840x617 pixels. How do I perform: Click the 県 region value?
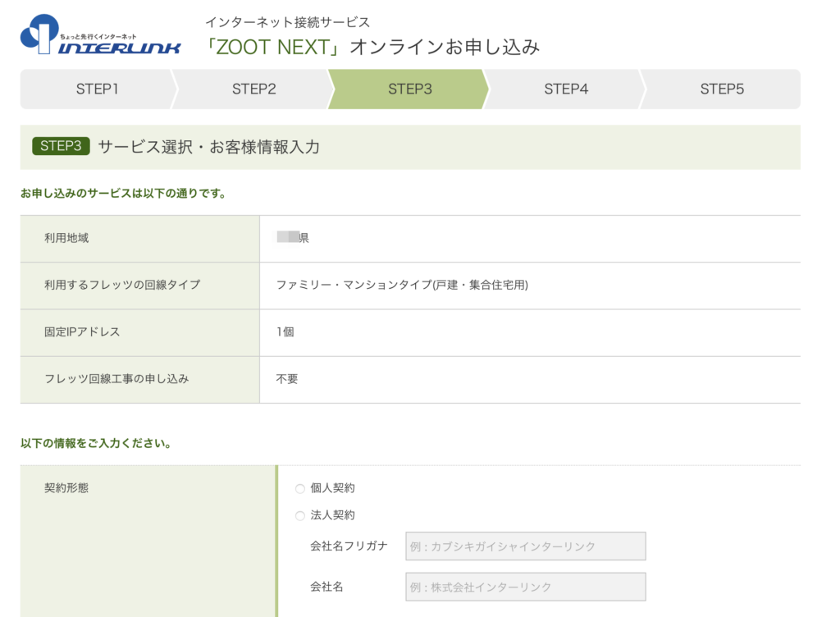tap(293, 237)
